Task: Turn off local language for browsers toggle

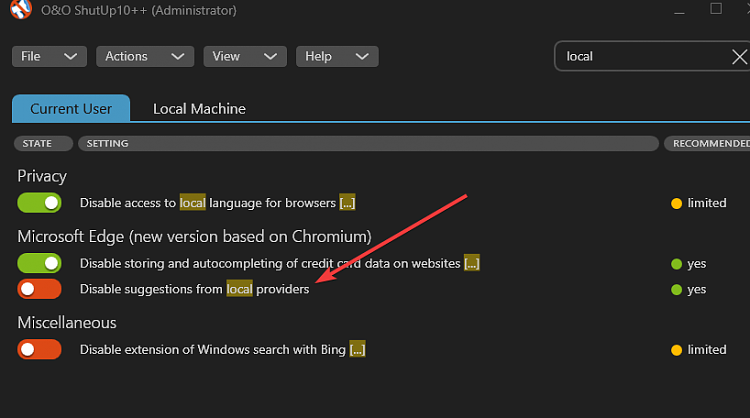Action: coord(39,203)
